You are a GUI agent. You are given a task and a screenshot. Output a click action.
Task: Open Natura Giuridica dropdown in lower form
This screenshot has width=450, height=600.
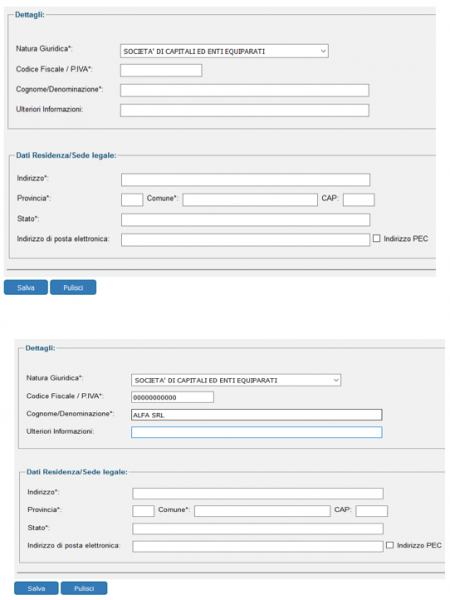pyautogui.click(x=236, y=380)
